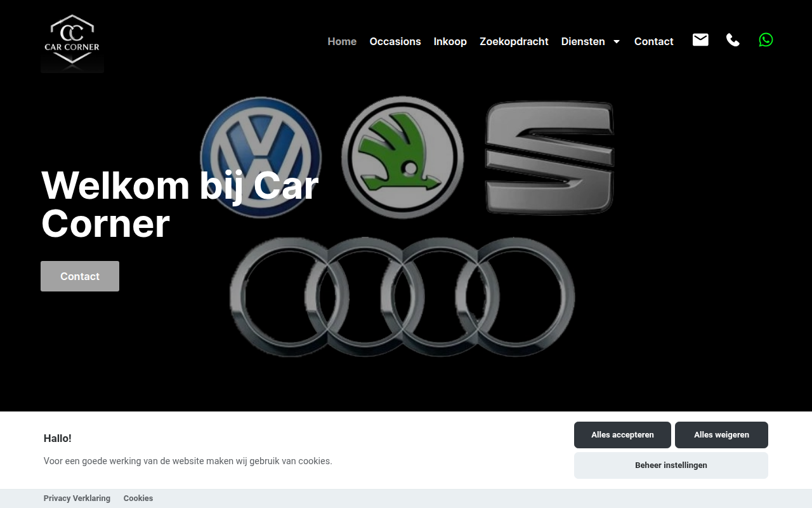Open Beheer instellingen cookie settings
The width and height of the screenshot is (812, 508).
pos(671,465)
